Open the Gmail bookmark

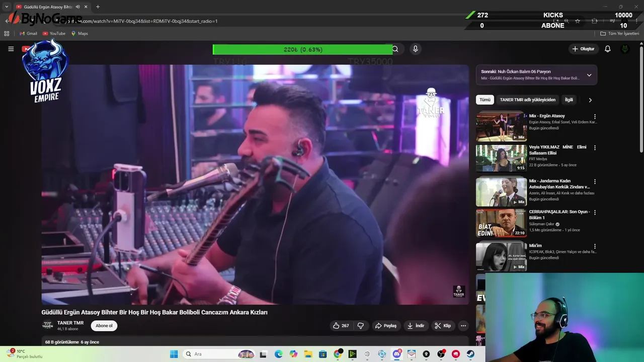point(28,34)
